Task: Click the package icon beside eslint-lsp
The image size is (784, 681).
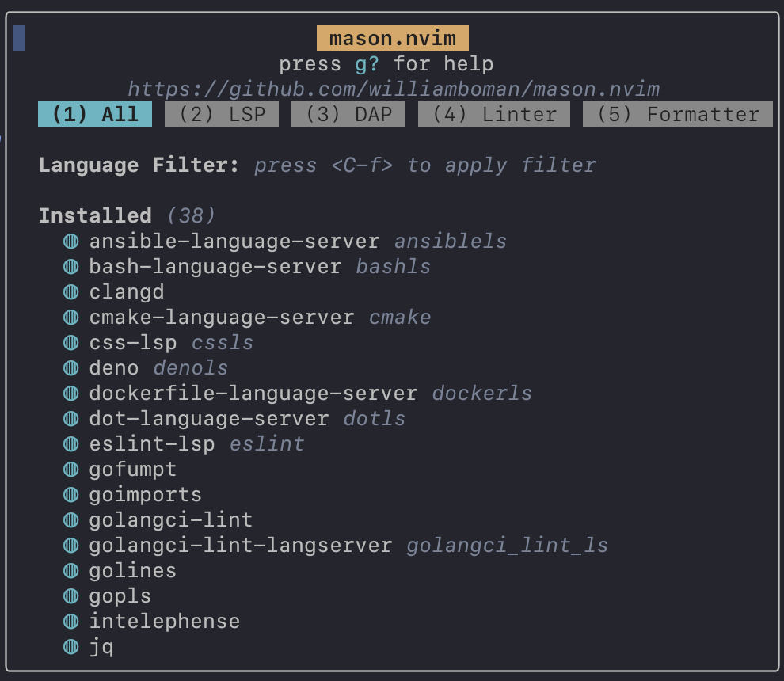Action: 70,443
